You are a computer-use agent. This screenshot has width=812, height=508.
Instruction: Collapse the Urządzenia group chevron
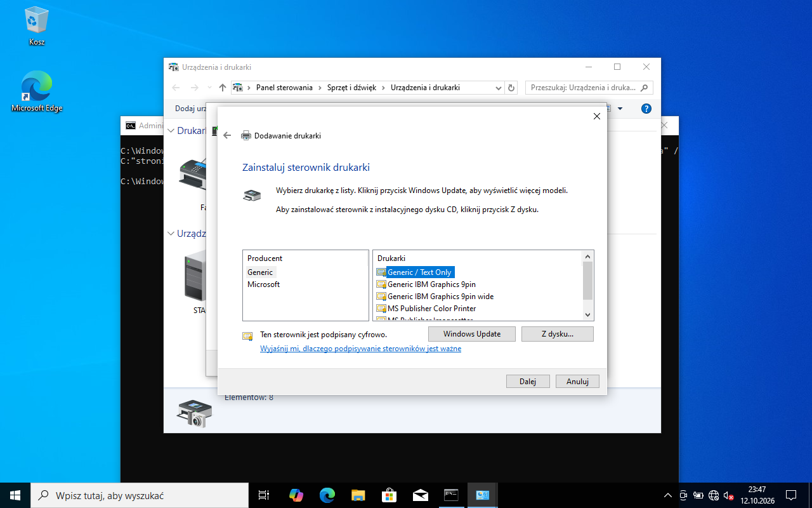(x=171, y=234)
